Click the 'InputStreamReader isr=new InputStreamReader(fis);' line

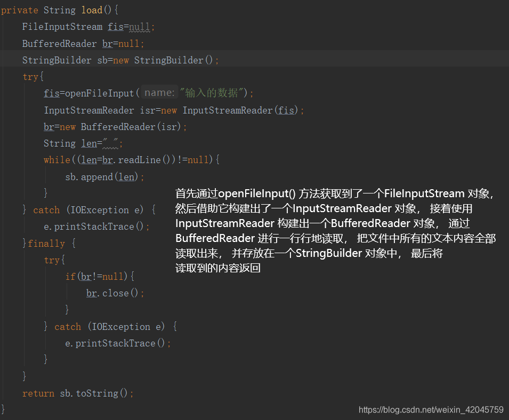(x=174, y=110)
